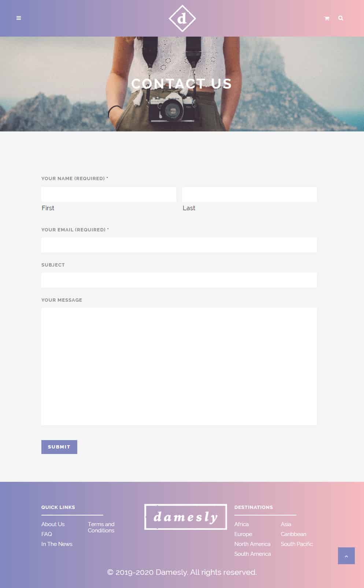Go to the FAQ page link
364x588 pixels.
(47, 534)
